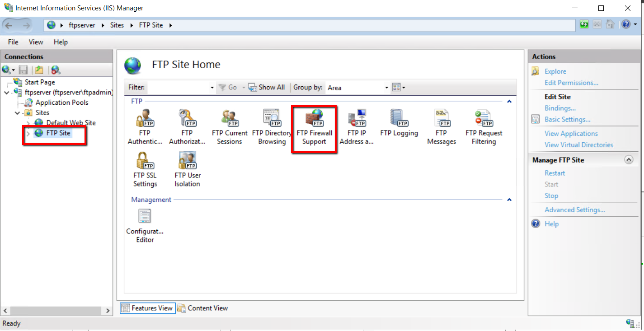Open the Filter dropdown
Screen dimensions: 644x331
(x=212, y=88)
